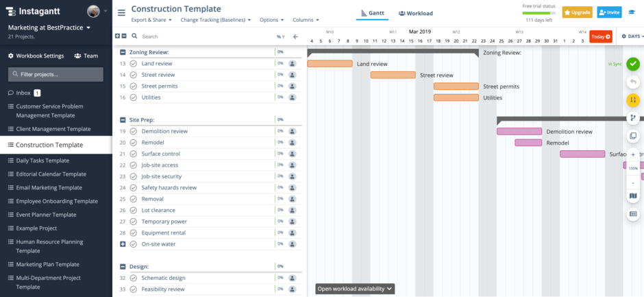
Task: Expand the On-site water subtasks
Action: pos(123,244)
